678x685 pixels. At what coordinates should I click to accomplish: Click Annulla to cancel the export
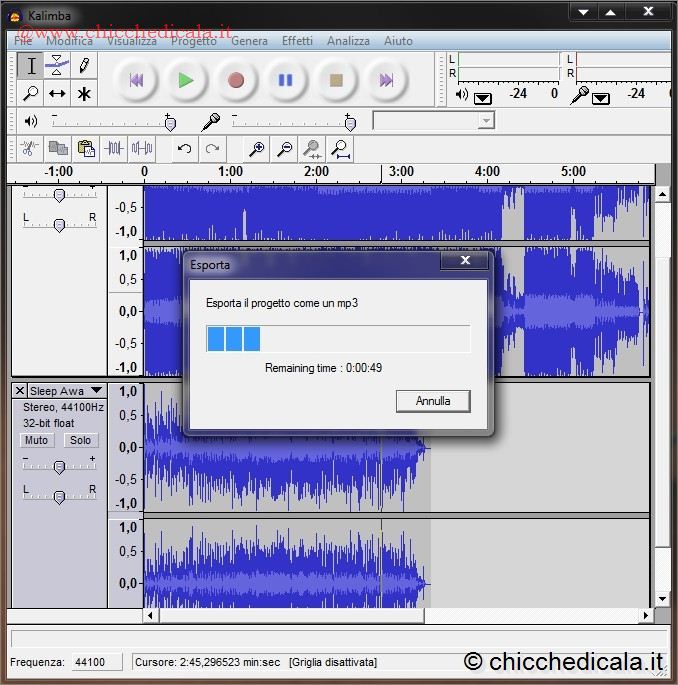[433, 401]
